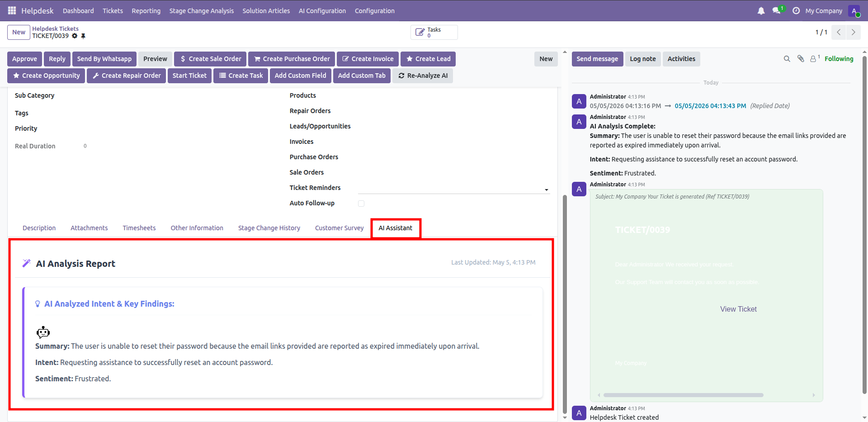This screenshot has height=422, width=868.
Task: Click the pin icon next to ticket number
Action: tap(83, 36)
